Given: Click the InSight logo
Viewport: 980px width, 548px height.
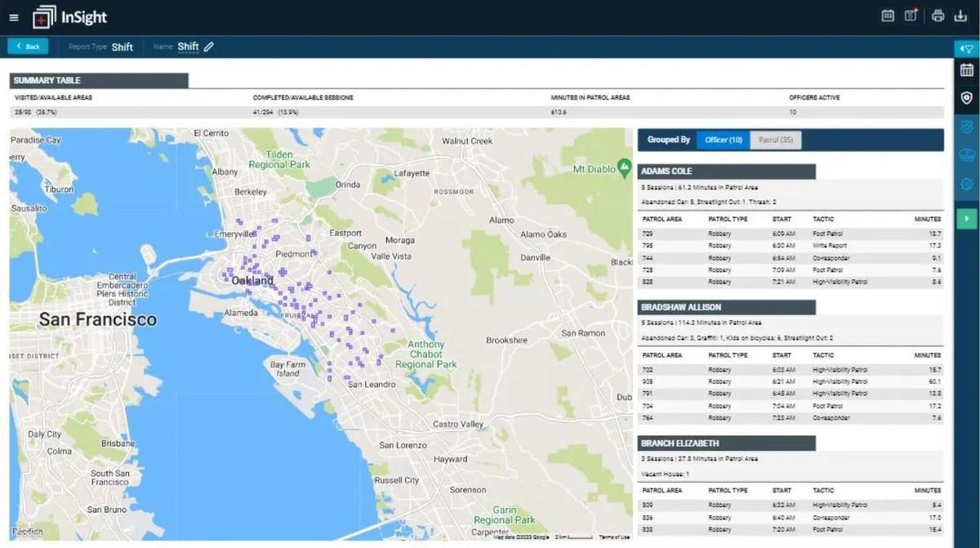Looking at the screenshot, I should 70,17.
